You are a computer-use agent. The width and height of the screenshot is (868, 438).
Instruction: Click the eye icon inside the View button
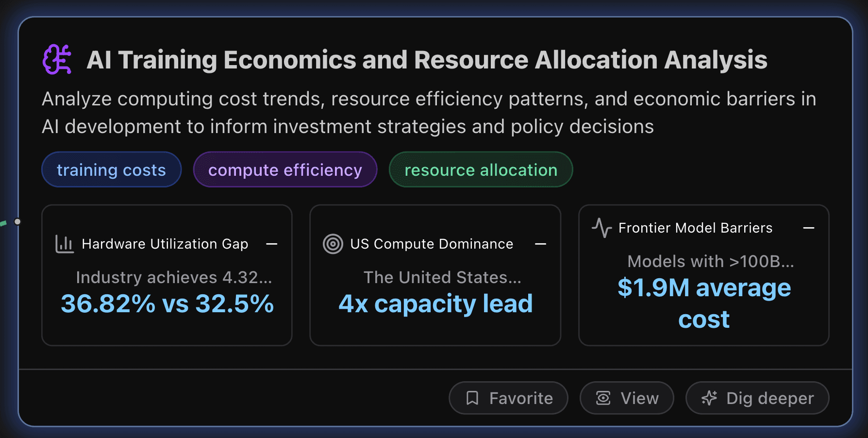602,398
